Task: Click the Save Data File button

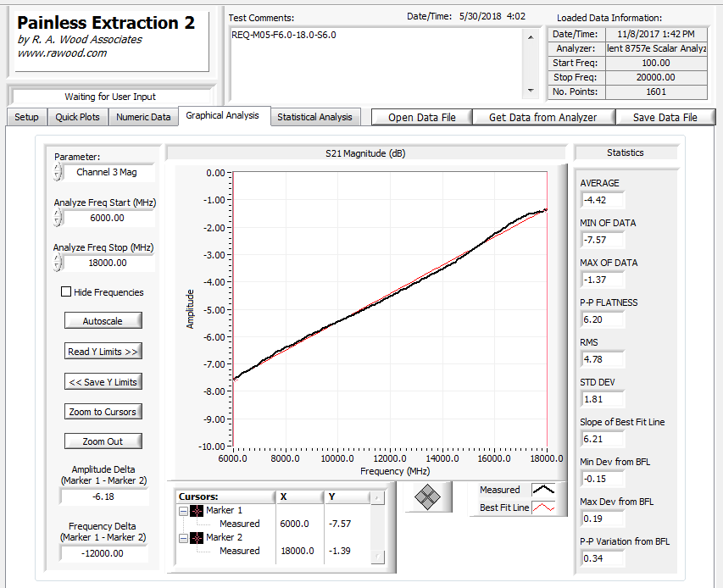Action: [665, 118]
